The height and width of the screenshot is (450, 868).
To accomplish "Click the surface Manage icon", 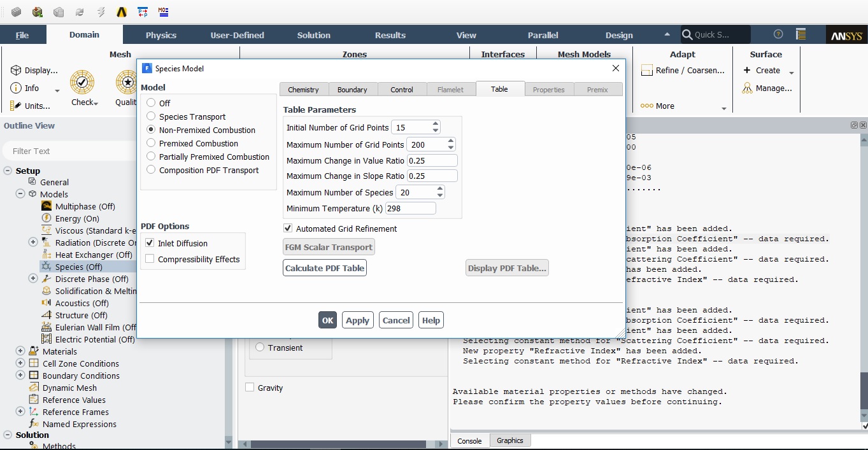I will (x=748, y=88).
